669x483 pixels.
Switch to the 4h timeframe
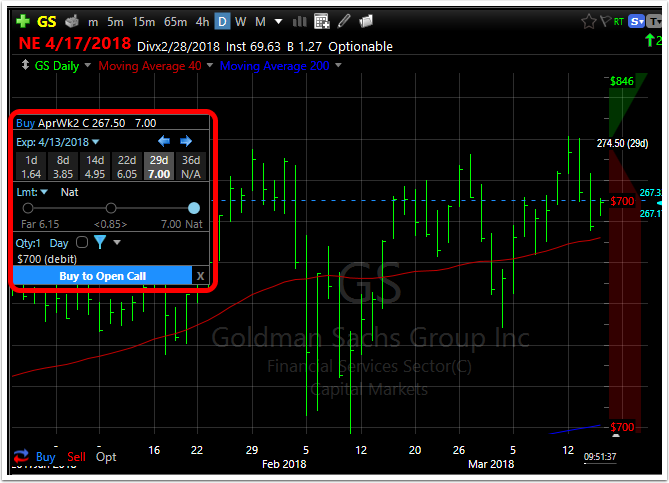202,21
